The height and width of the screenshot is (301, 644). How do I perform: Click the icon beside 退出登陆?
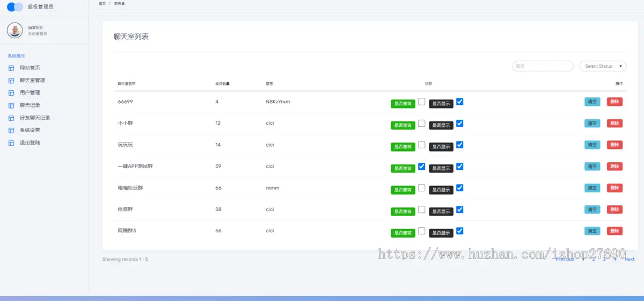[11, 143]
